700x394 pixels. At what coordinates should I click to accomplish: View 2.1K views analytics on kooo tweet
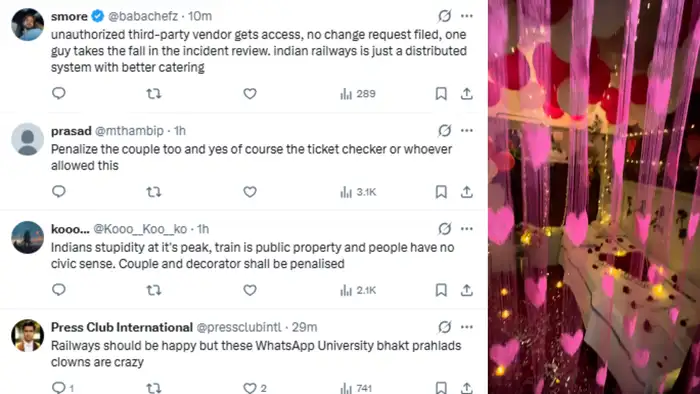(x=358, y=290)
